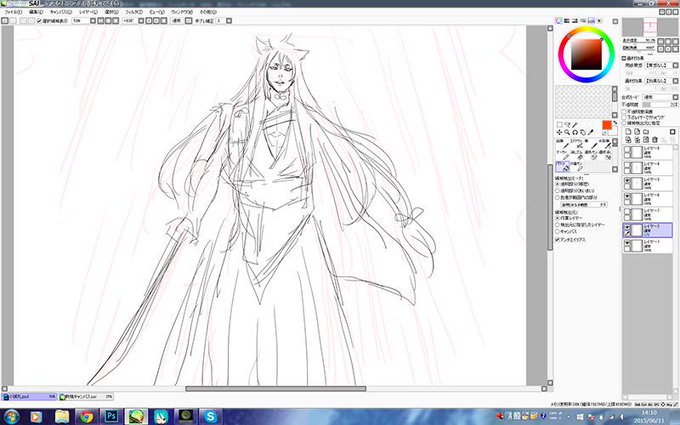Select the zoom magnifier tool
The height and width of the screenshot is (425, 680).
coord(567,132)
